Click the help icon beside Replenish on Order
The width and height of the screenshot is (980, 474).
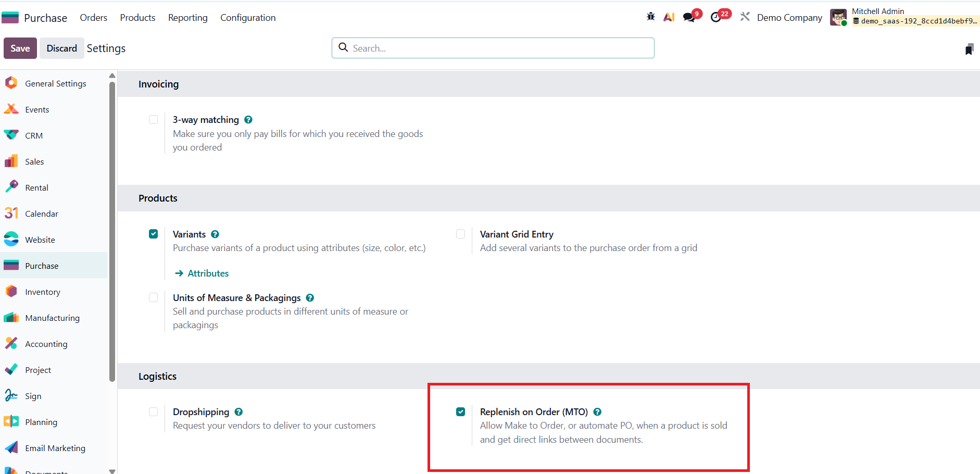click(x=597, y=412)
